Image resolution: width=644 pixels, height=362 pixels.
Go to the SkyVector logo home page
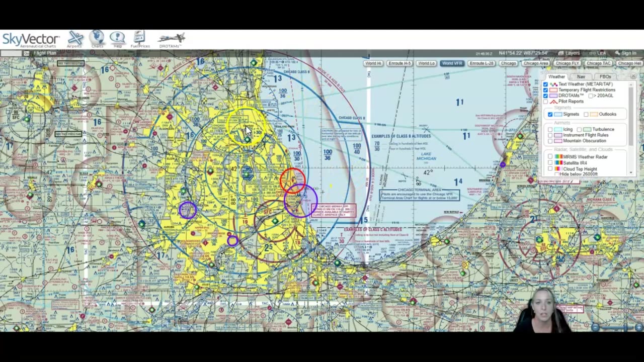pos(31,40)
